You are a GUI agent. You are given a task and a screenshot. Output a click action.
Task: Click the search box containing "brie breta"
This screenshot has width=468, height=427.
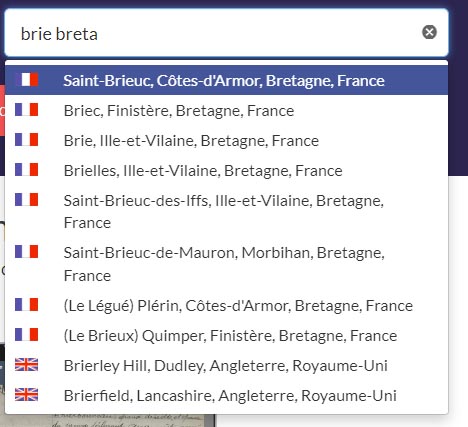226,33
